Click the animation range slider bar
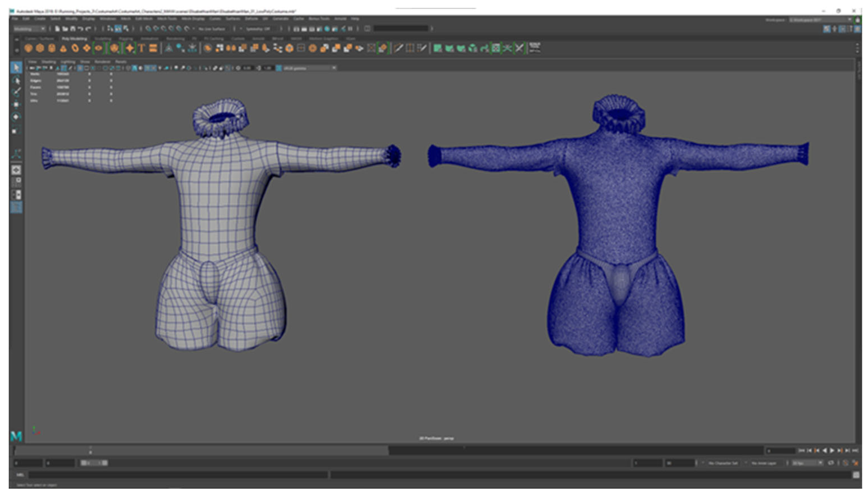 [94, 463]
